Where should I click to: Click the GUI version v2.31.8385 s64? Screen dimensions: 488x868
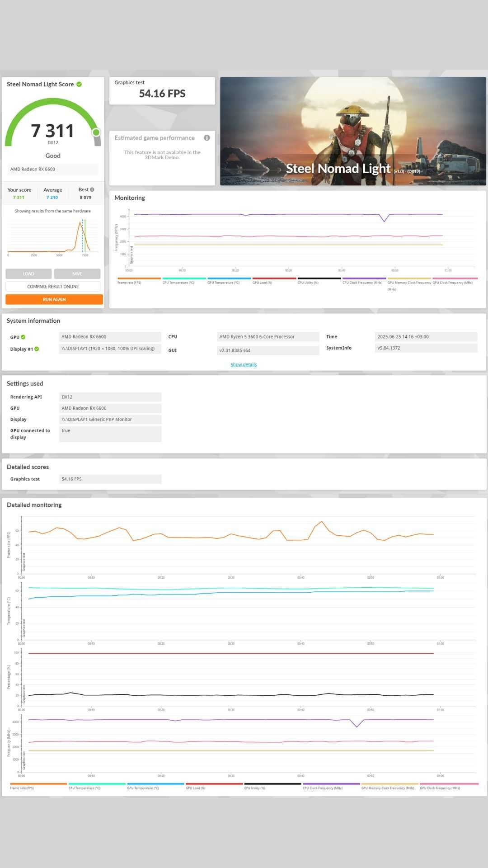tap(268, 350)
